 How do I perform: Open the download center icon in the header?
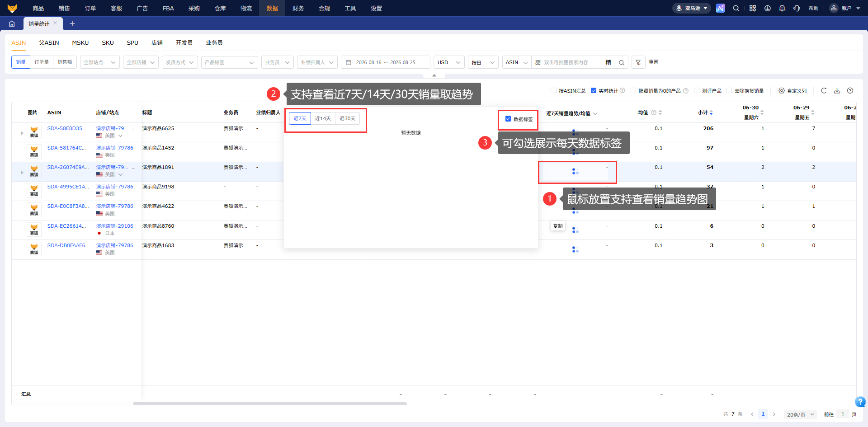pos(768,8)
